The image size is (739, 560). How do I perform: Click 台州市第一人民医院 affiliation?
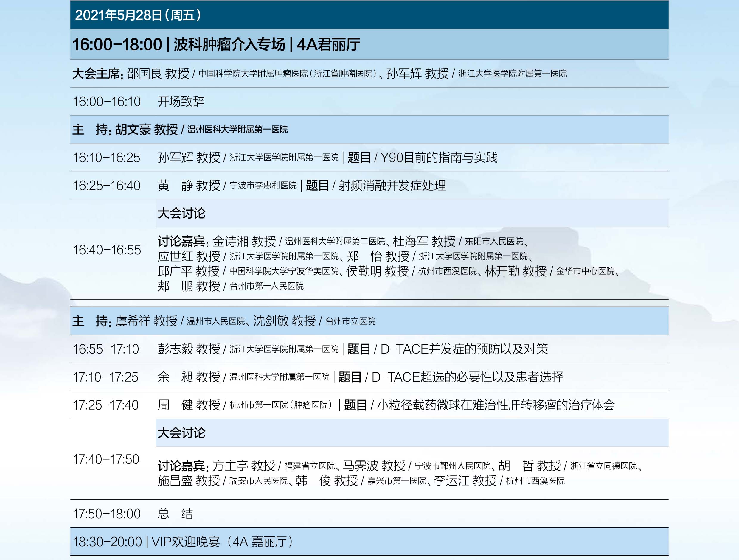267,286
